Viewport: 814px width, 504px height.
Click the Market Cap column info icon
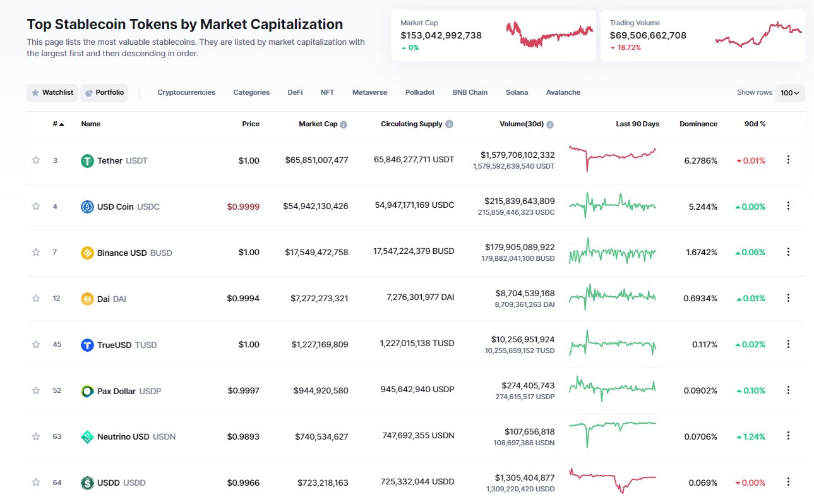tap(344, 124)
